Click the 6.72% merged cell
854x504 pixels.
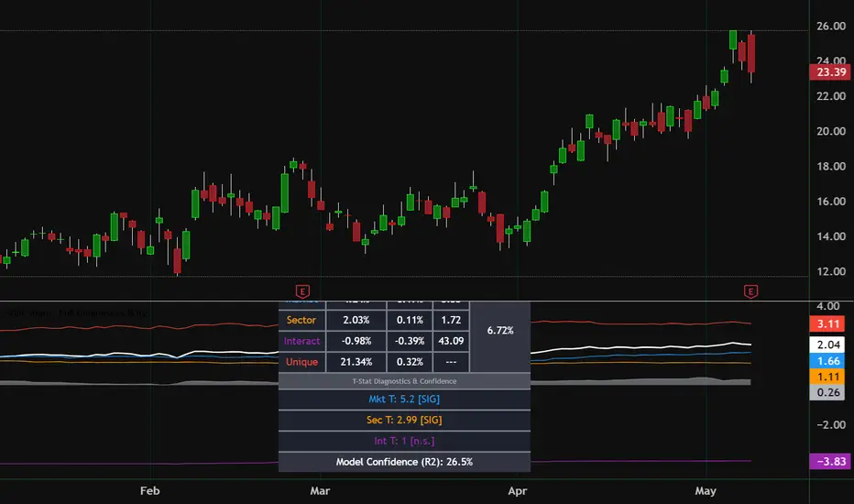[x=500, y=330]
